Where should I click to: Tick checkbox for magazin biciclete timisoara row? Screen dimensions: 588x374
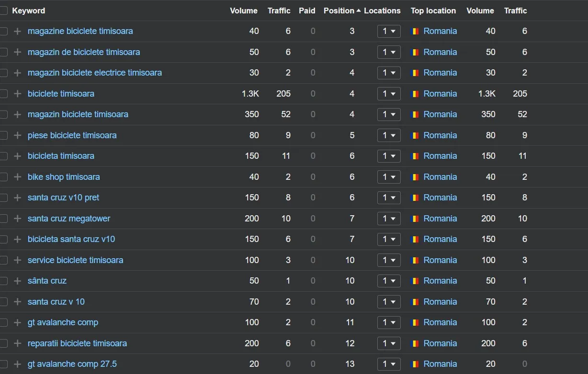[3, 114]
